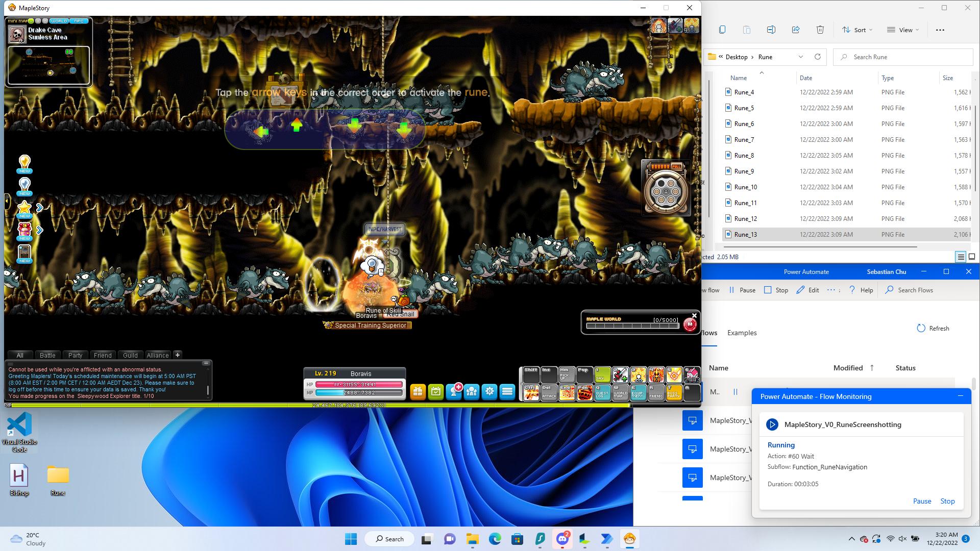Close the Maple World gauge panel
The width and height of the screenshot is (980, 551).
pyautogui.click(x=694, y=315)
